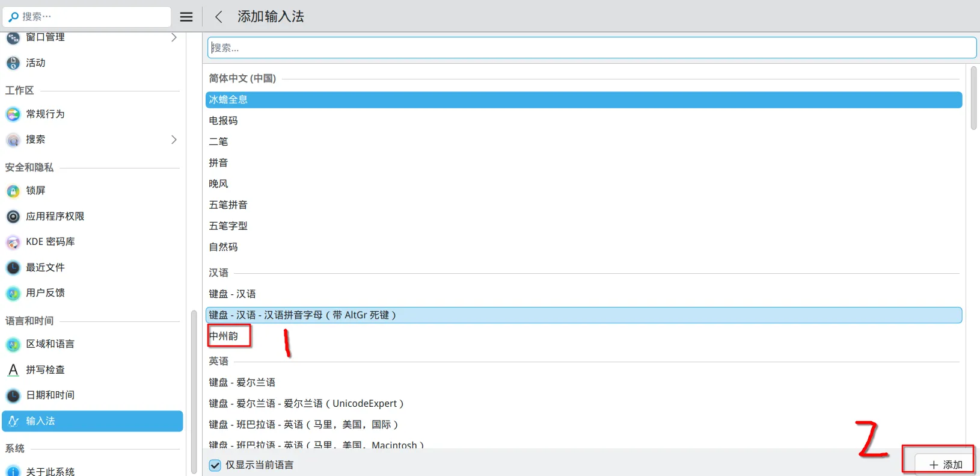Screen dimensions: 980x476
Task: Select the 中州韵 (Rime) input method
Action: [x=224, y=336]
